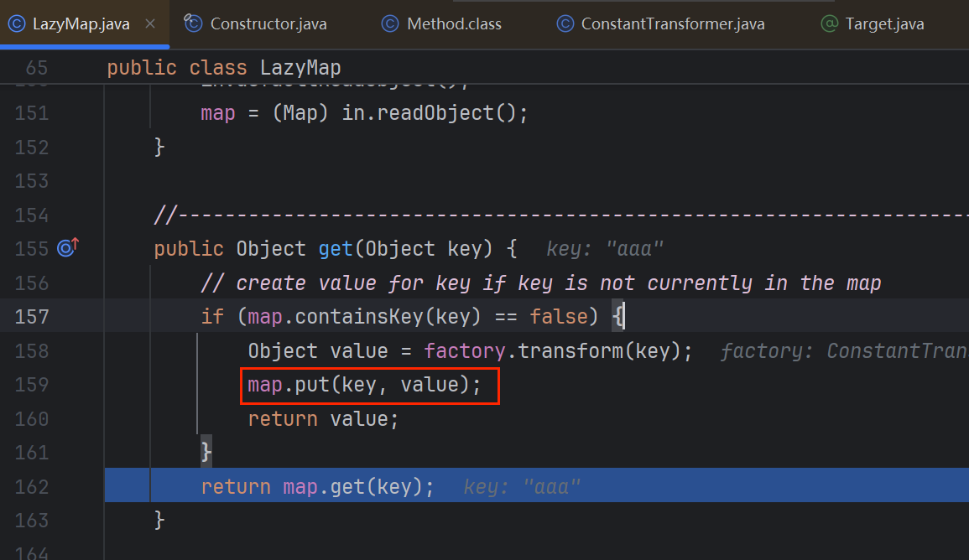Select the ConstantTransformer.java tab
Screen dimensions: 969x560
672,23
